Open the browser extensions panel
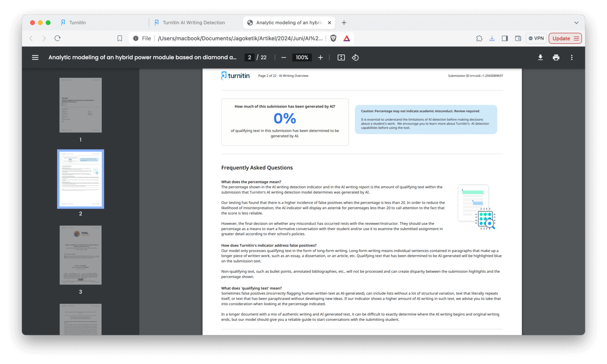This screenshot has width=607, height=364. point(479,38)
